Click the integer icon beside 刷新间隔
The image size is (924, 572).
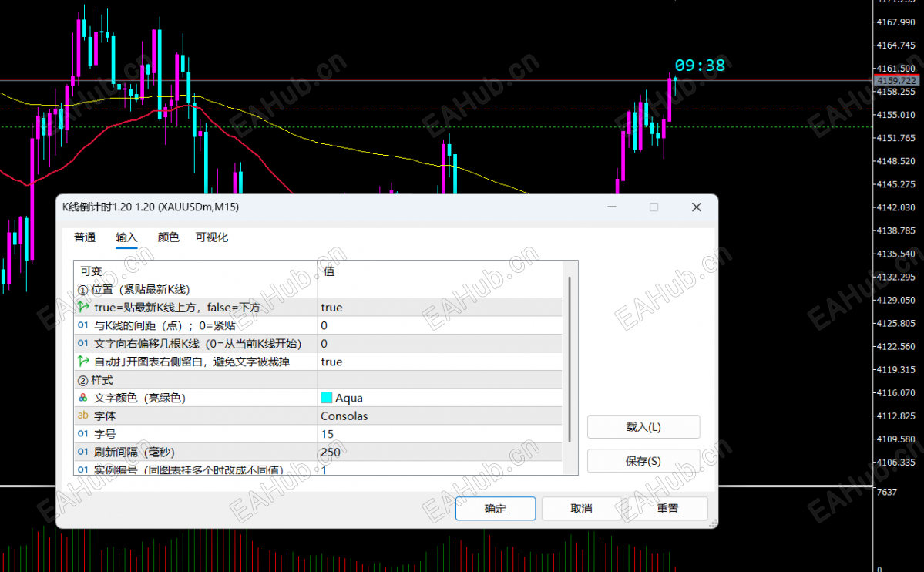(83, 452)
